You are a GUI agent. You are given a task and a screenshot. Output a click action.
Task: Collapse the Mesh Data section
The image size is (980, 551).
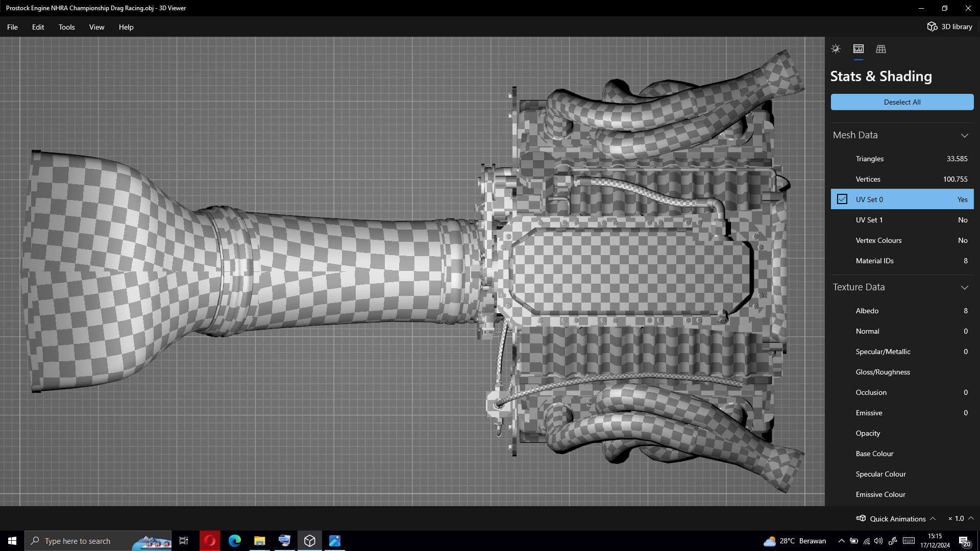(964, 135)
